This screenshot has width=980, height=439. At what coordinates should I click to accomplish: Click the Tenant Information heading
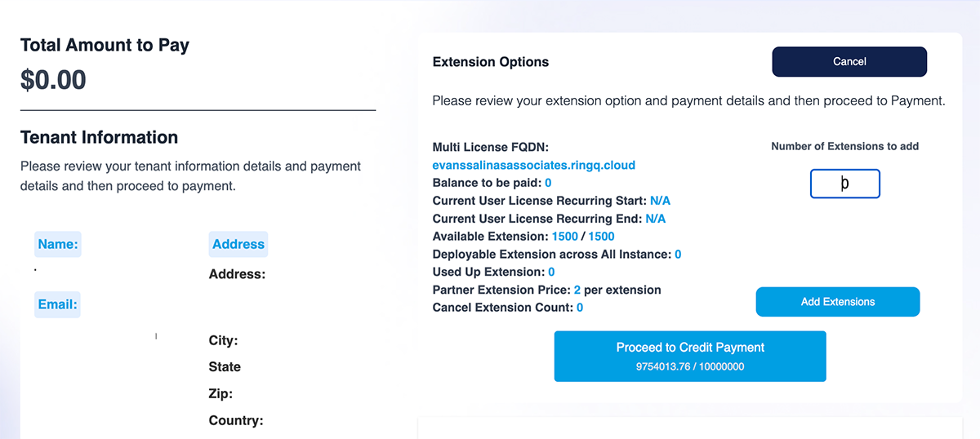99,137
